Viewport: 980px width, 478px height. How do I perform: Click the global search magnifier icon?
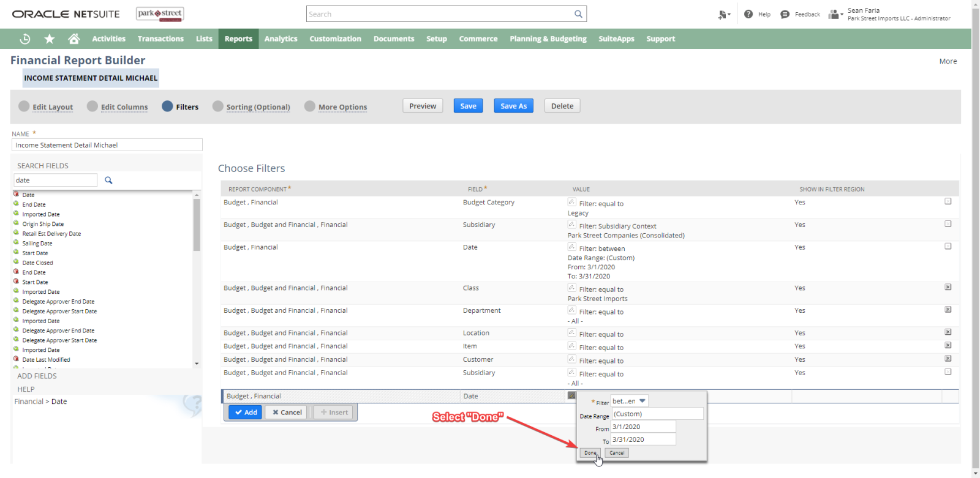click(x=578, y=14)
